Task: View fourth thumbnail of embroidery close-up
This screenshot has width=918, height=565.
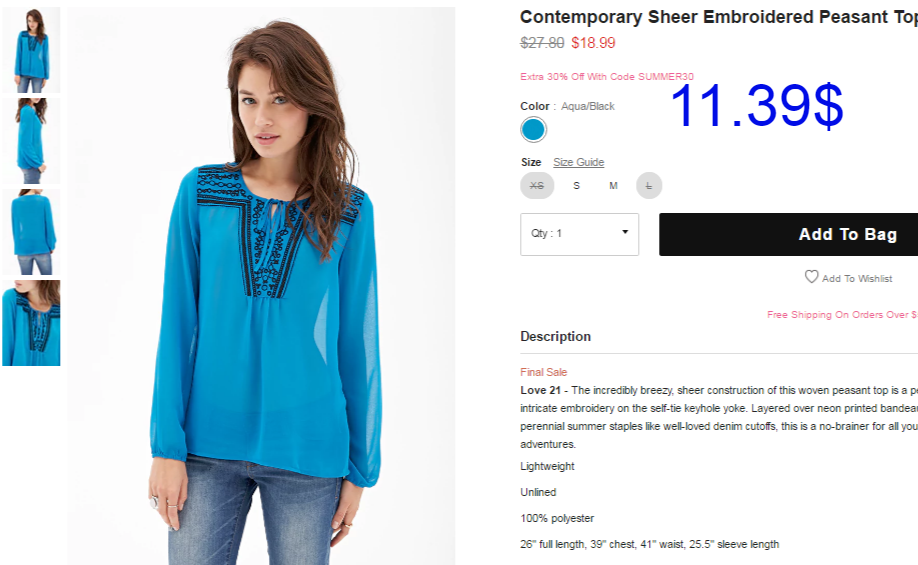Action: tap(31, 323)
